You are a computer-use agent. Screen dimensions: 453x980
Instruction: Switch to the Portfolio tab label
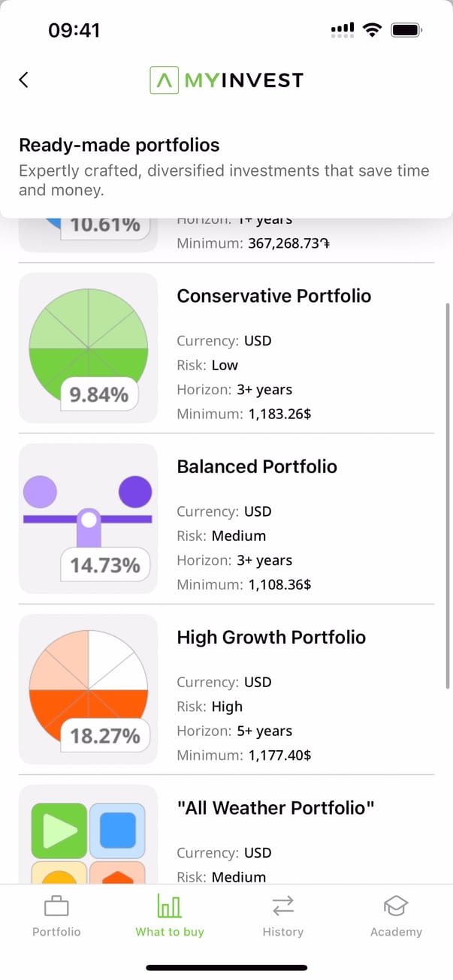point(56,932)
